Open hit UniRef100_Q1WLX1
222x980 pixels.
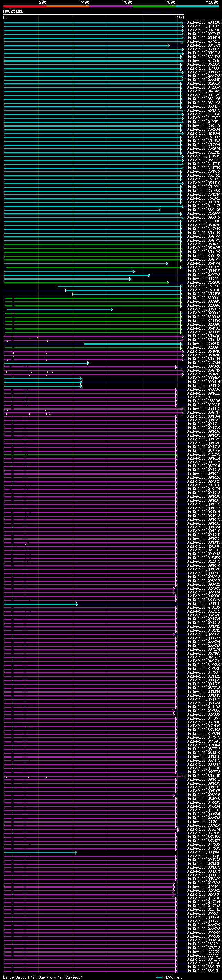point(203,26)
